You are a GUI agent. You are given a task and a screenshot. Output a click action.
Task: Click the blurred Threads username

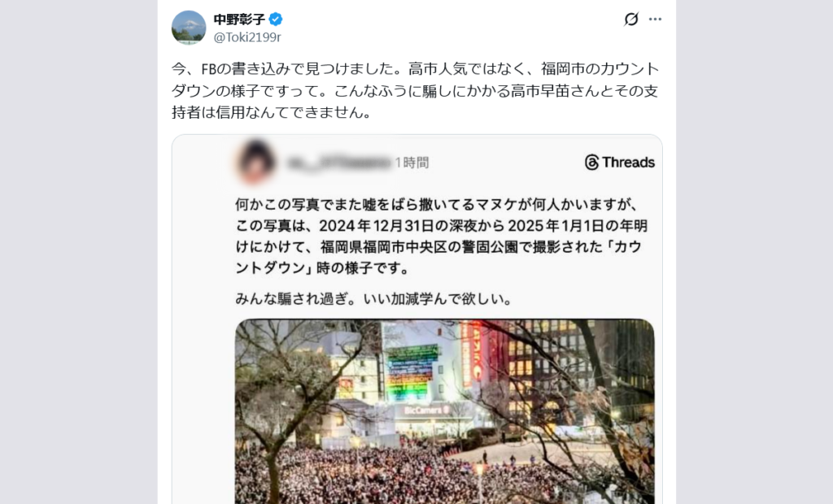coord(338,163)
